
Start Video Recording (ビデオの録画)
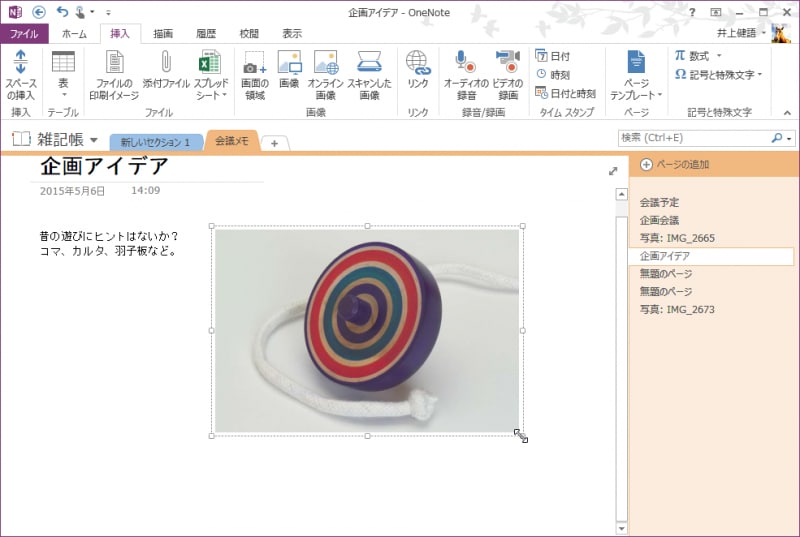pyautogui.click(x=508, y=74)
